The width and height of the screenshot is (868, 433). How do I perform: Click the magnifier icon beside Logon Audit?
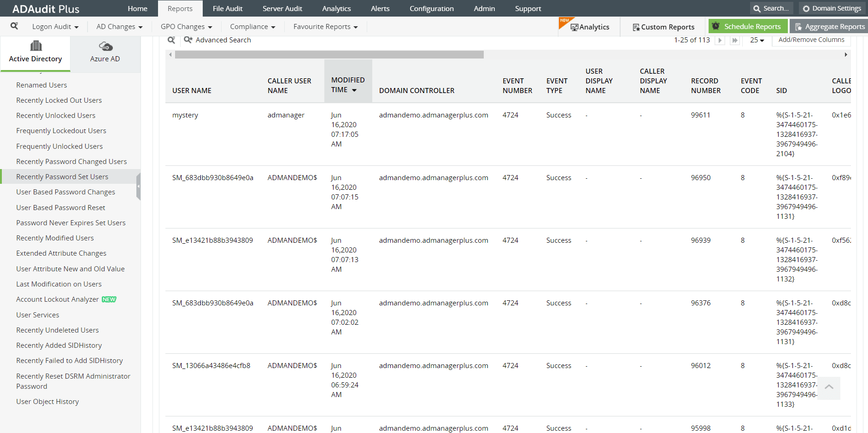click(x=14, y=26)
